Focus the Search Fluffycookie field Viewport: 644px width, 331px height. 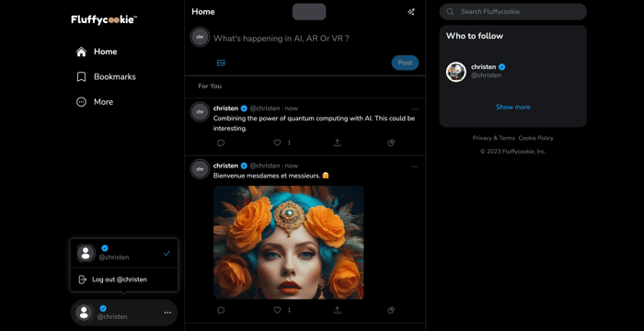coord(513,12)
